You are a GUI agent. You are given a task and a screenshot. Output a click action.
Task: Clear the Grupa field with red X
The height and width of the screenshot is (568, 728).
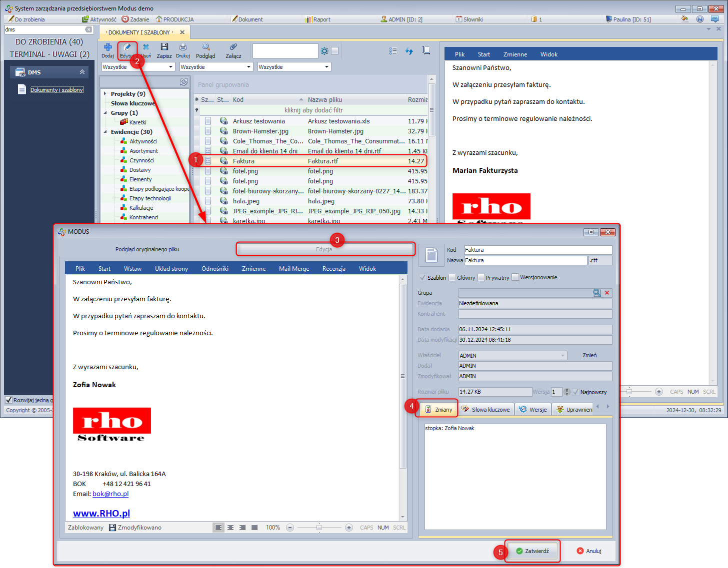click(x=607, y=293)
